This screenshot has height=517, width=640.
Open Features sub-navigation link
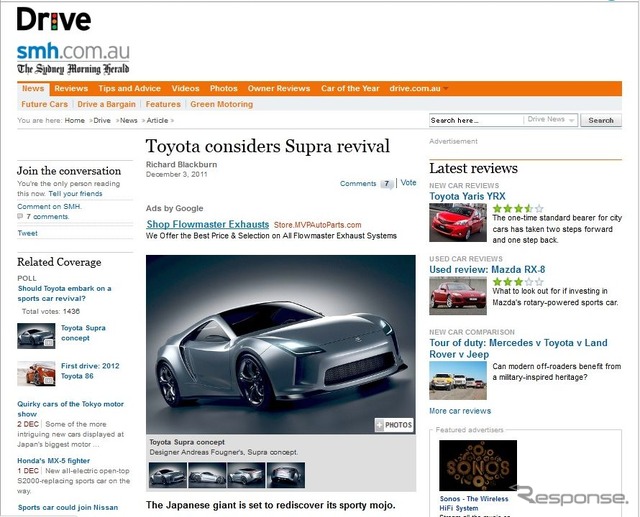tap(163, 104)
